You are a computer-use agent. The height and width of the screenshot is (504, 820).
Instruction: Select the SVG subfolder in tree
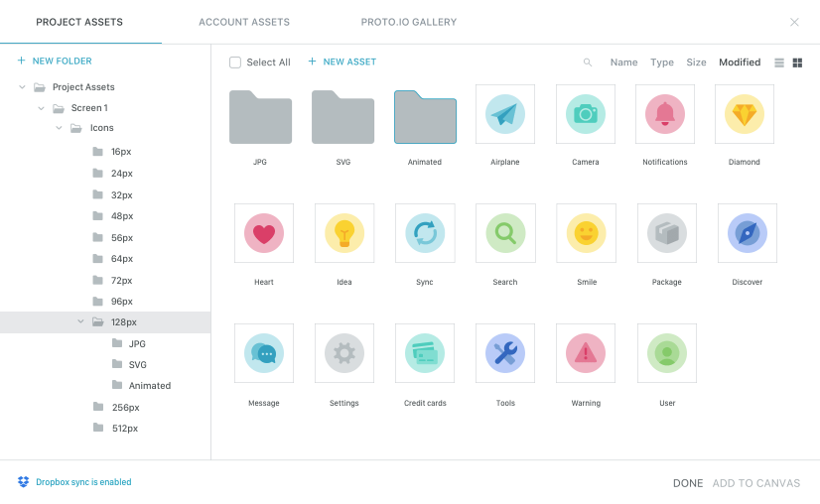pyautogui.click(x=138, y=365)
